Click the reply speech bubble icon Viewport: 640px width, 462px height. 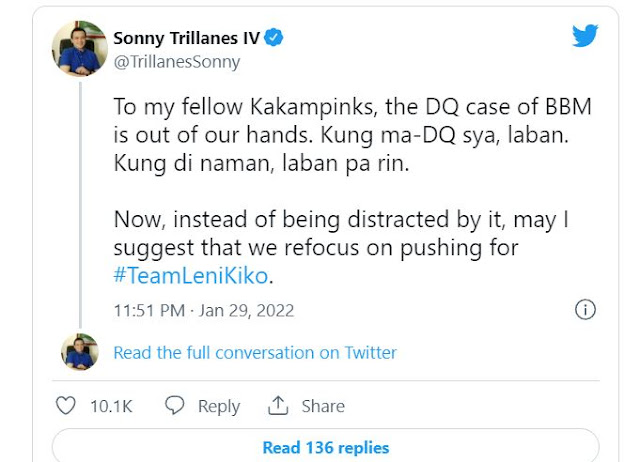pos(175,406)
